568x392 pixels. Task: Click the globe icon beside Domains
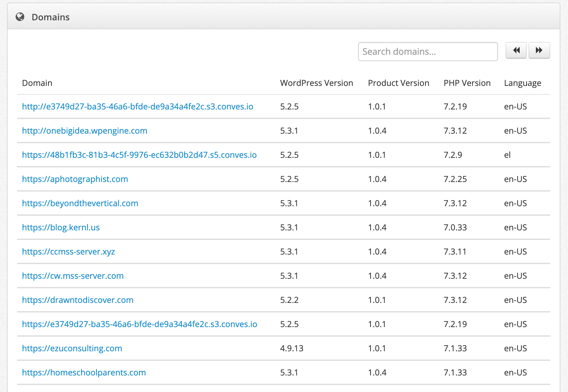tap(20, 17)
